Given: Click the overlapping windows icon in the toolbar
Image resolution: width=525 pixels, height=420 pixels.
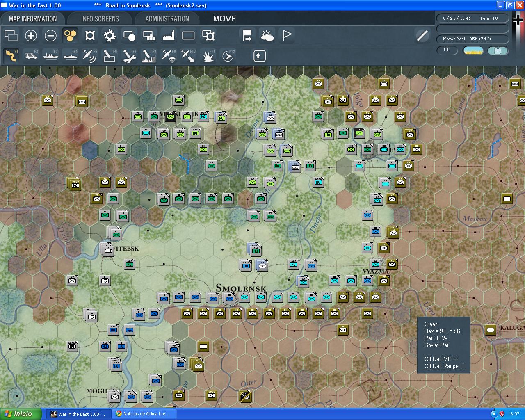Looking at the screenshot, I should [11, 36].
